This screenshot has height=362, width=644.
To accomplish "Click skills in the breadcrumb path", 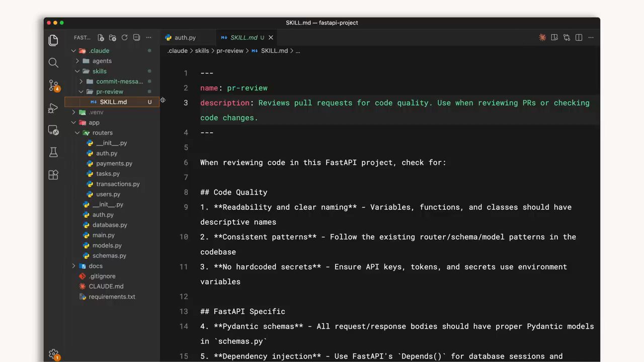I will point(202,51).
